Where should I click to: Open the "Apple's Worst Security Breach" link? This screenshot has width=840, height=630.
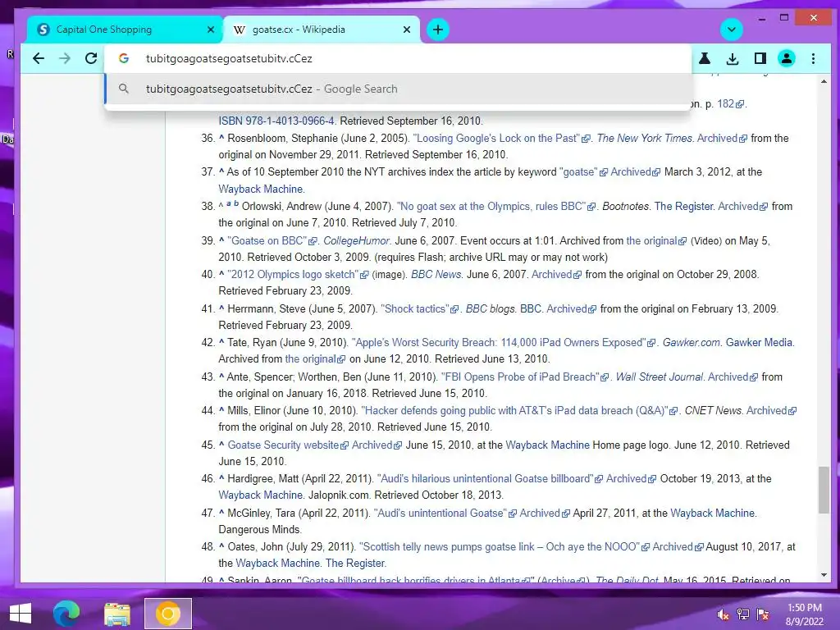(x=503, y=342)
